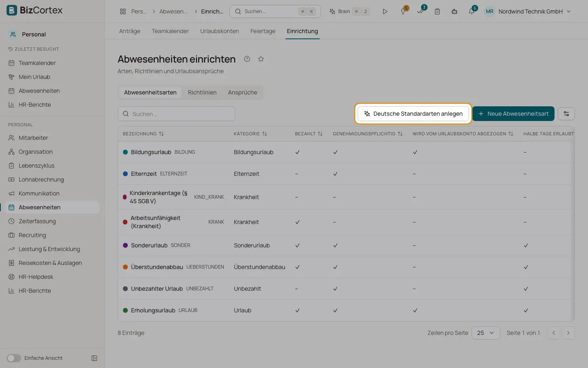Viewport: 588px width, 368px height.
Task: Sort by Bezahlt column
Action: point(309,134)
